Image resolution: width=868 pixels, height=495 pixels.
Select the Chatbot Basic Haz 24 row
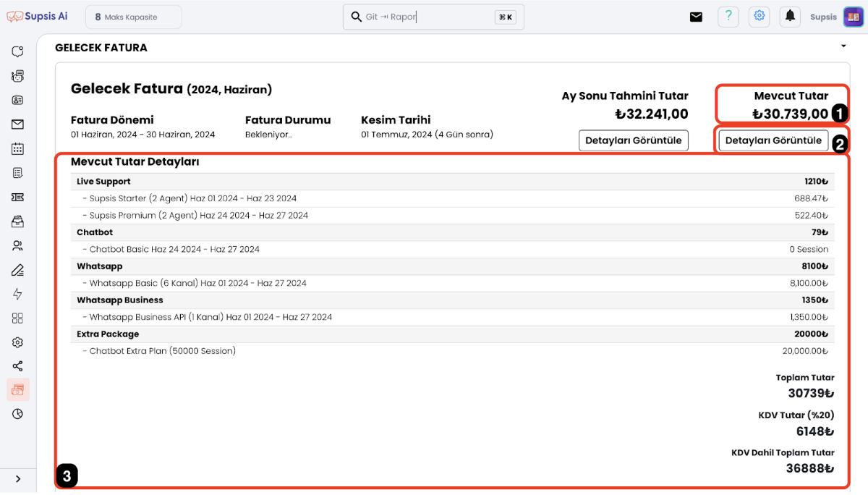tap(453, 250)
